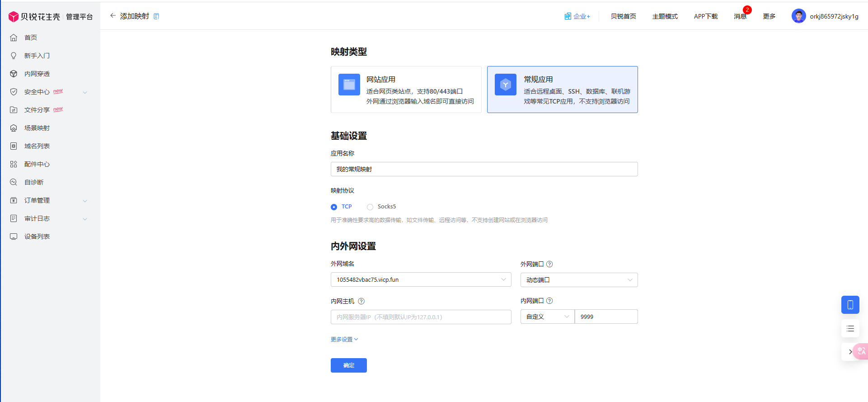Click the list floating icon on right
The height and width of the screenshot is (402, 868).
(850, 329)
